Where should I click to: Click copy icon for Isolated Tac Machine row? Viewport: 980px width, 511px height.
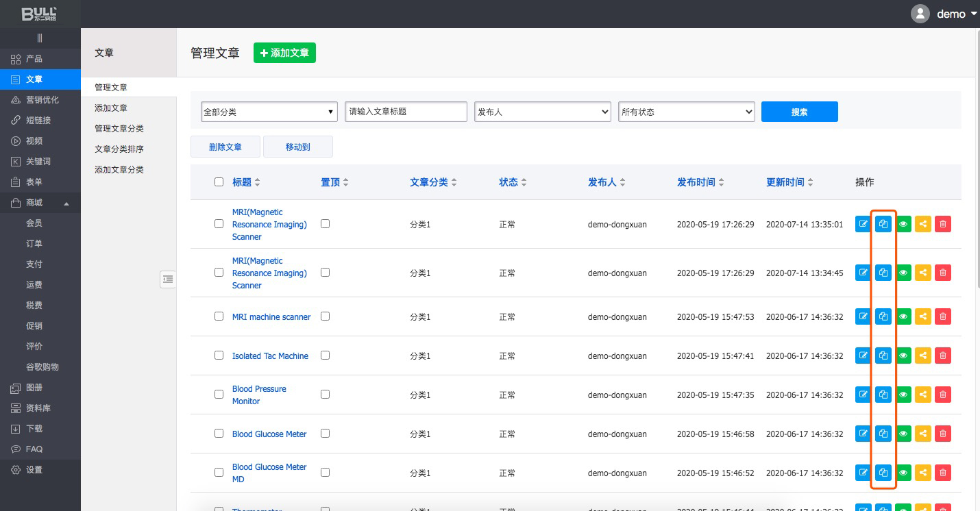(x=883, y=356)
